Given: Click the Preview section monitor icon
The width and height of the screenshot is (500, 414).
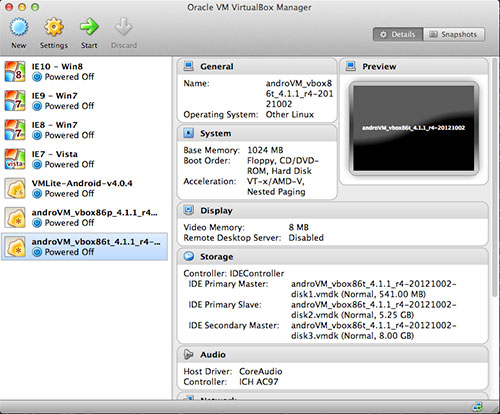Looking at the screenshot, I should (351, 66).
